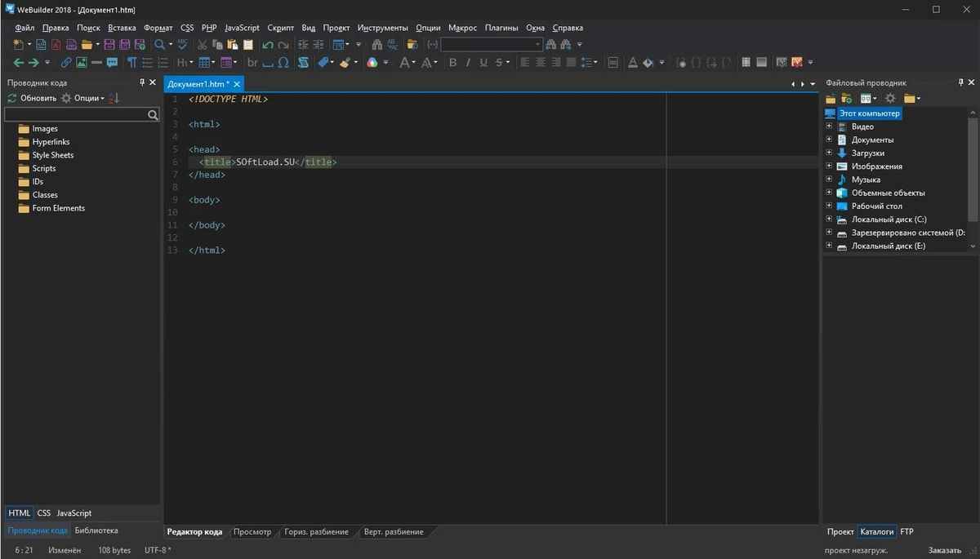Click the indent lines icon

point(302,44)
